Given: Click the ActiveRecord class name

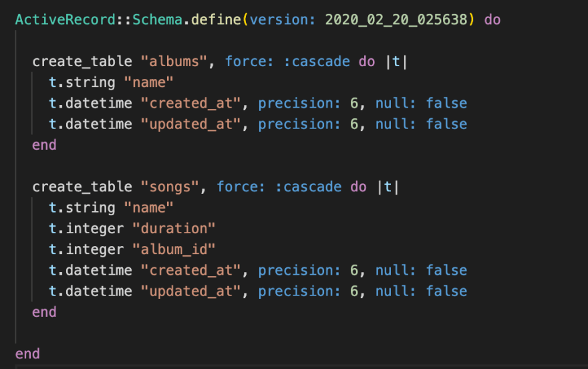Looking at the screenshot, I should (x=65, y=19).
